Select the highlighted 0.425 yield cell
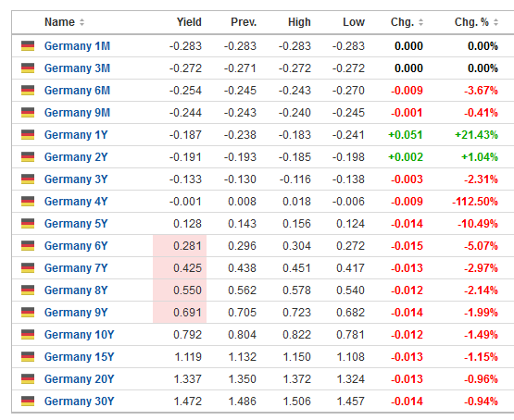The image size is (514, 420). (180, 268)
